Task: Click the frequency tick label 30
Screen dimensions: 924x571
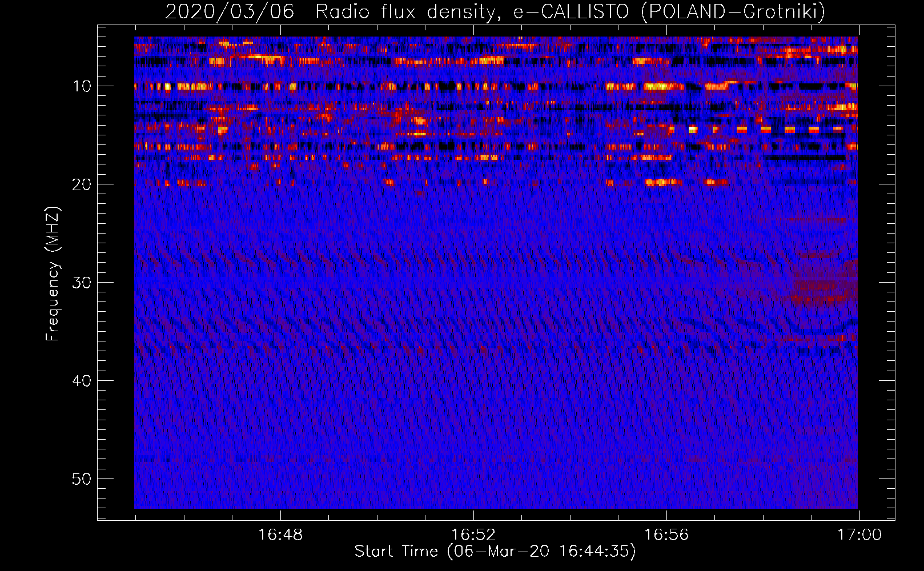Action: [82, 283]
